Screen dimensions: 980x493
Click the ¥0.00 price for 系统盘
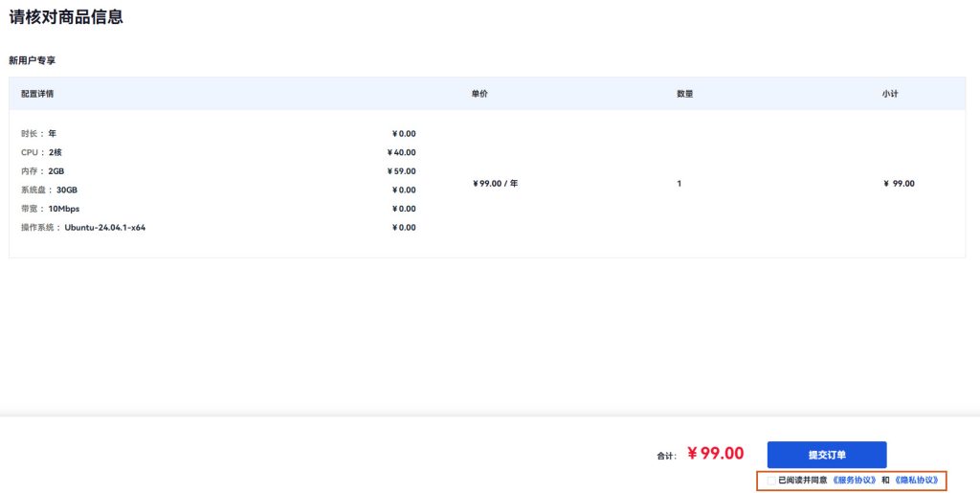tap(404, 190)
